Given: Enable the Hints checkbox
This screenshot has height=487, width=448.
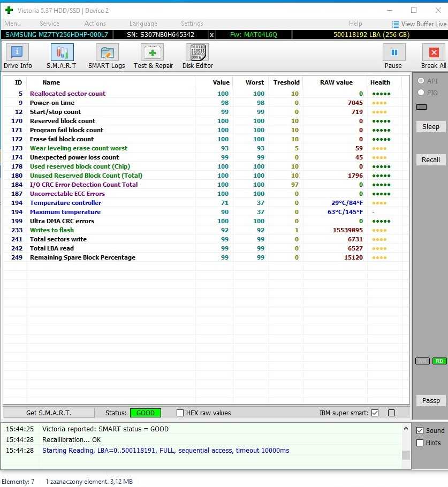Looking at the screenshot, I should tap(420, 443).
